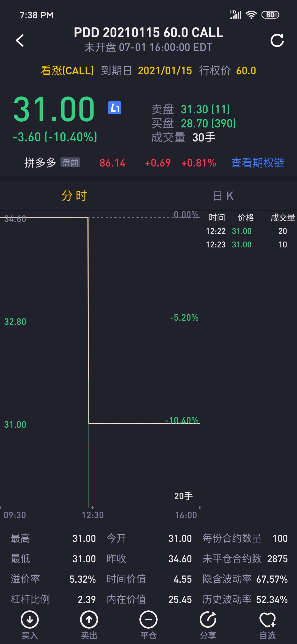Tap the blue L1 level badge
This screenshot has height=644, width=297.
[115, 108]
